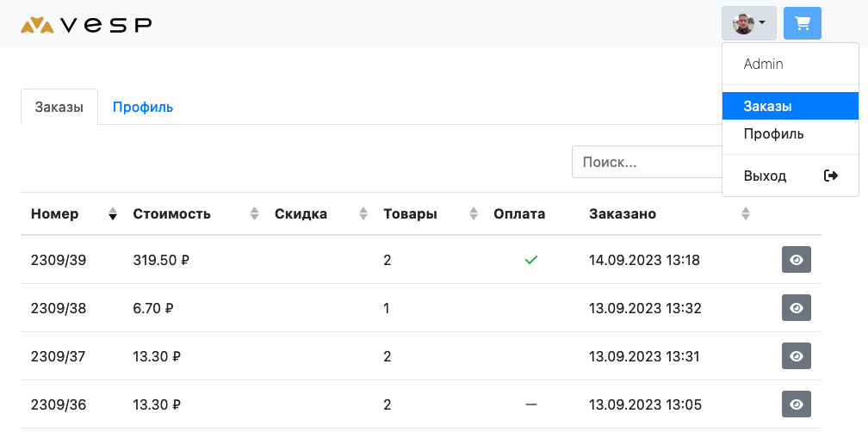Collapse the user menu dropdown caret
The width and height of the screenshot is (868, 432).
762,23
